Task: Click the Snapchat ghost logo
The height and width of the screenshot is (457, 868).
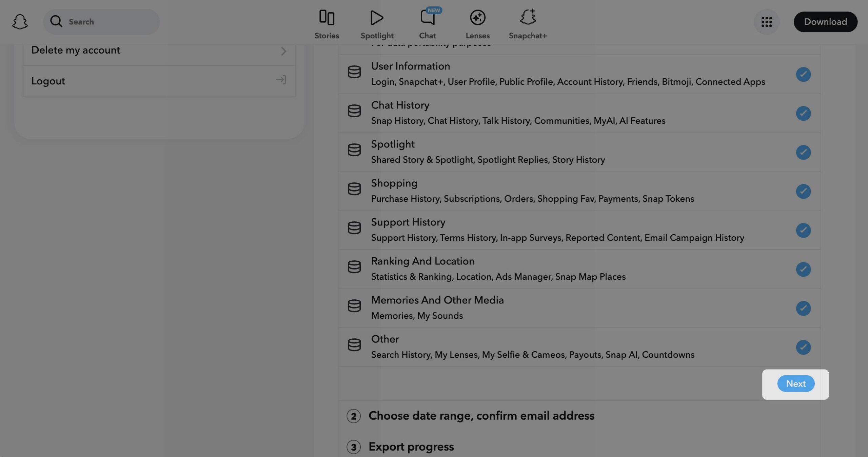Action: [19, 22]
